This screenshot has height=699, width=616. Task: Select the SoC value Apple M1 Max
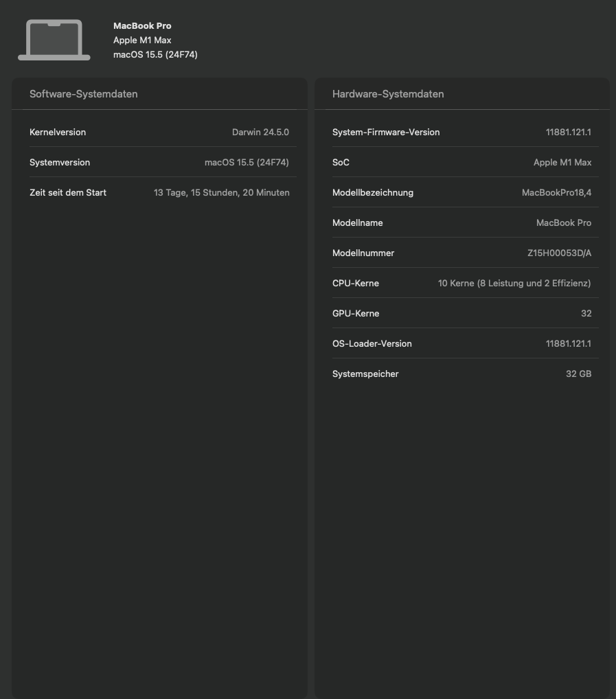point(562,163)
